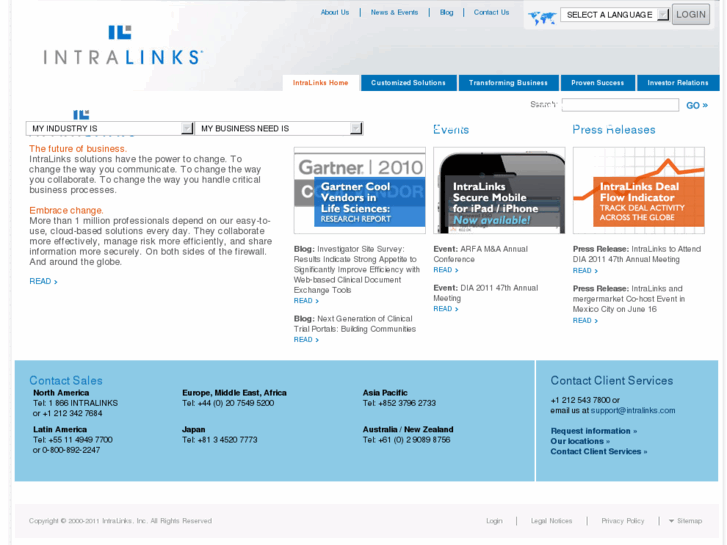This screenshot has height=545, width=727.
Task: Expand the My Business Need Is dropdown
Action: 279,128
